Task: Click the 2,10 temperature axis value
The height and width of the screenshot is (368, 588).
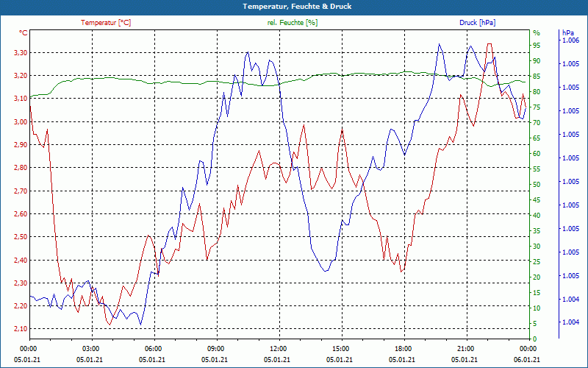Action: pos(21,329)
